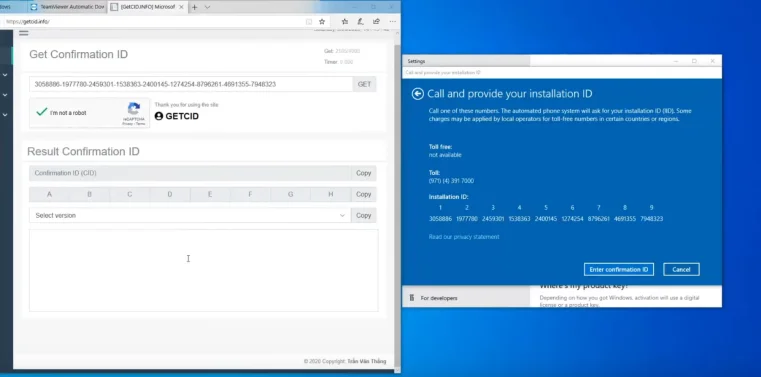Image resolution: width=761 pixels, height=377 pixels.
Task: Click the installation ID input field
Action: point(191,84)
